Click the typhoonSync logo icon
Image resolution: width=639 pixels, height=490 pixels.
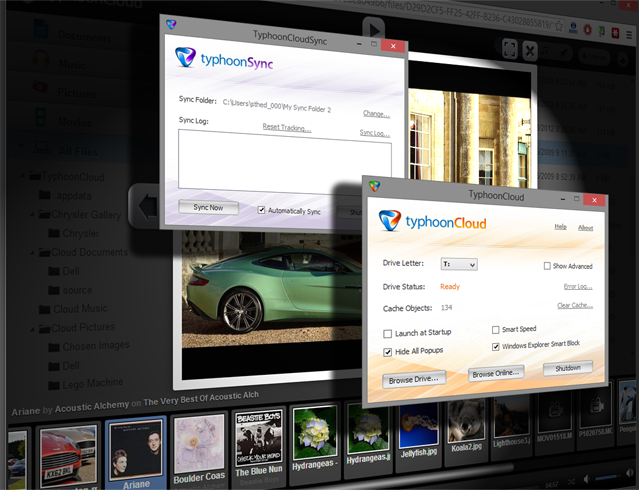tap(185, 57)
